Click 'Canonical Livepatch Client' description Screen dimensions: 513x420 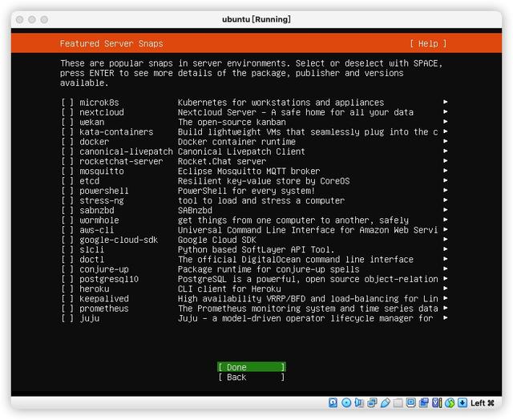(241, 151)
